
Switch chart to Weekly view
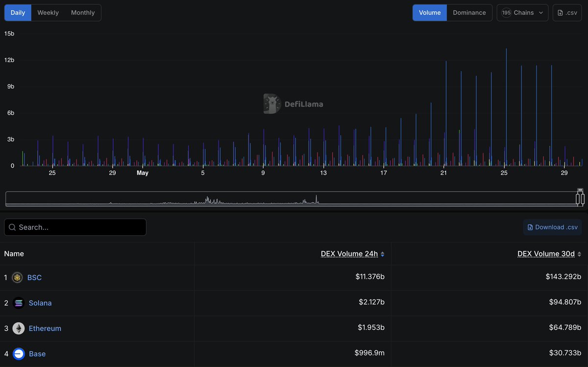pos(48,13)
